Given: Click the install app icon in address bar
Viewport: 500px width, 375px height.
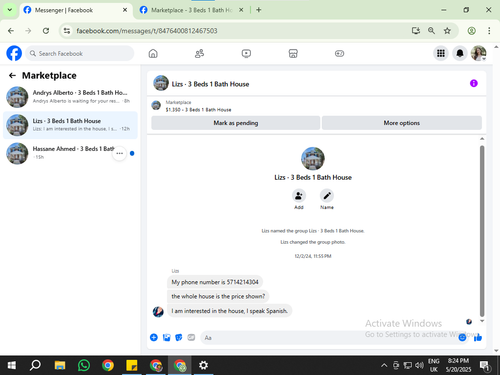Looking at the screenshot, I should 415,31.
